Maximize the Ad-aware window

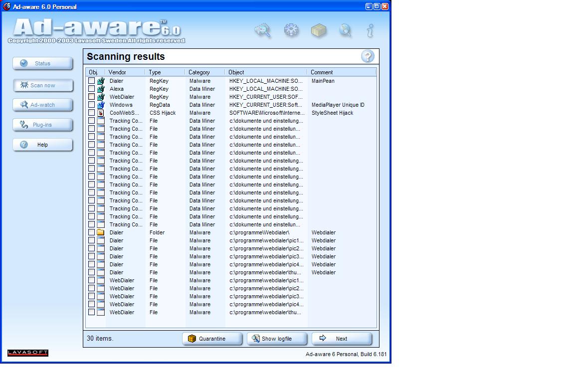coord(377,6)
